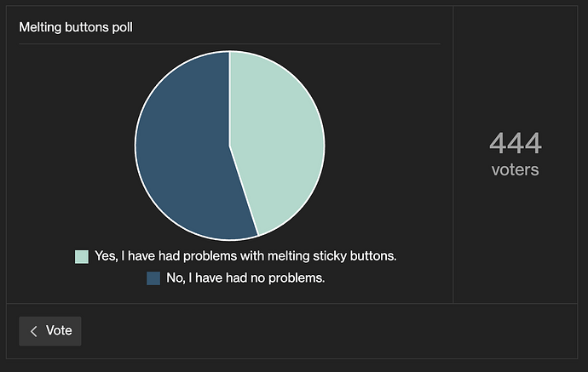Click the center point of the pie chart
The image size is (588, 372).
(229, 146)
